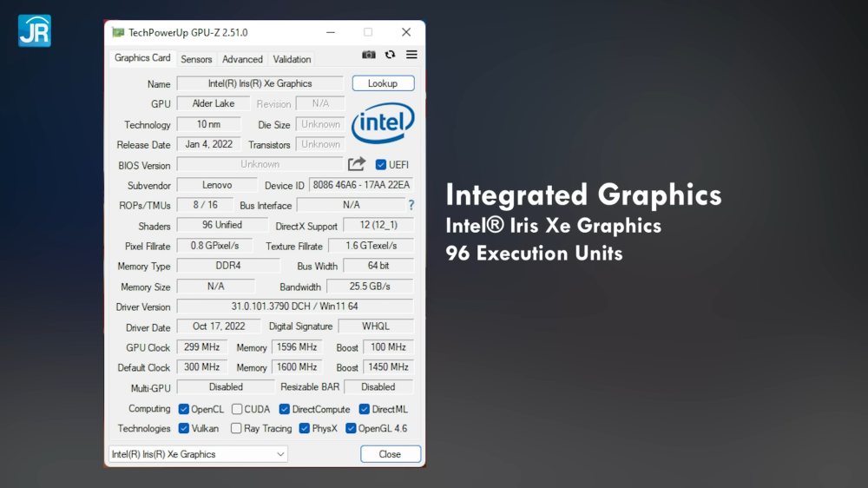Click the Default Boost 1450 MHz field
This screenshot has width=868, height=488.
tap(389, 367)
